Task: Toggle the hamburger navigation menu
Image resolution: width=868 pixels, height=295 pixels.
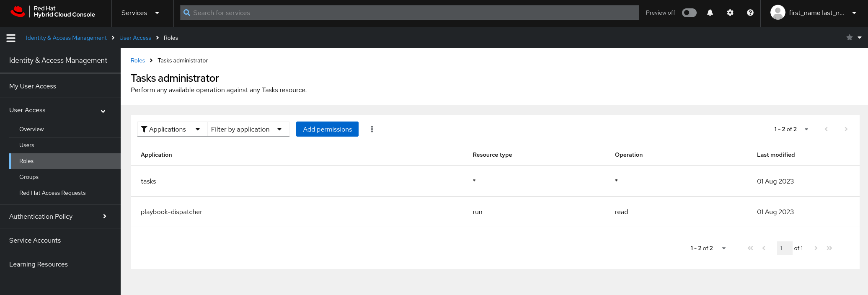Action: click(x=11, y=38)
